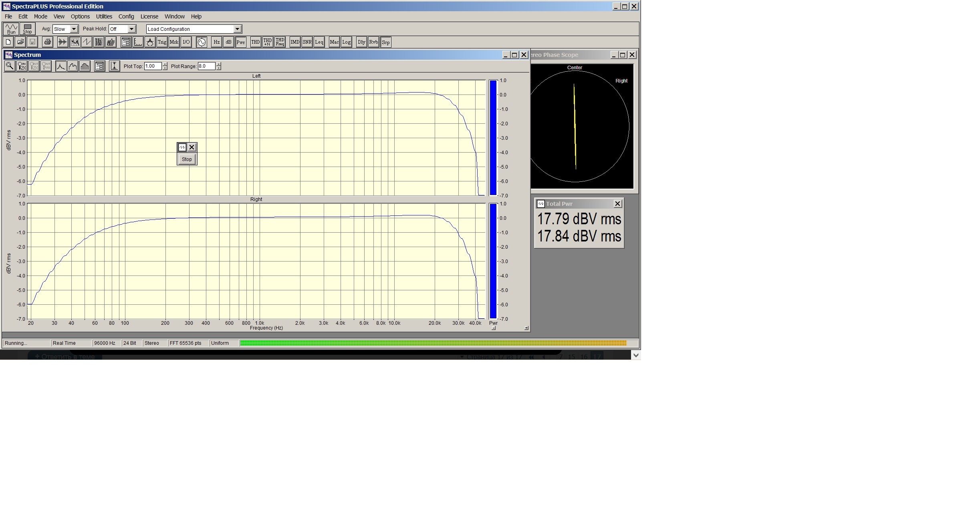The width and height of the screenshot is (980, 531).
Task: Open Spectrum view properties icon
Action: (x=100, y=66)
